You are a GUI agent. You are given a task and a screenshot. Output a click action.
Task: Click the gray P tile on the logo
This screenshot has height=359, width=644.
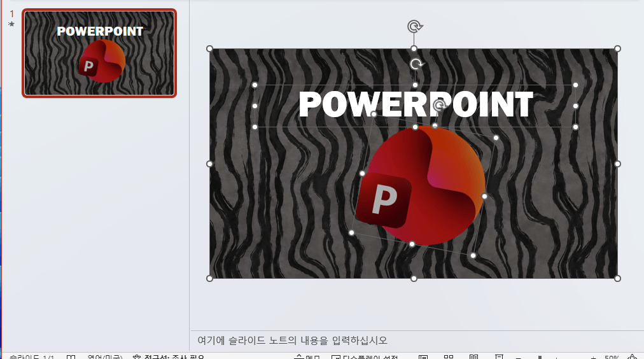[384, 200]
